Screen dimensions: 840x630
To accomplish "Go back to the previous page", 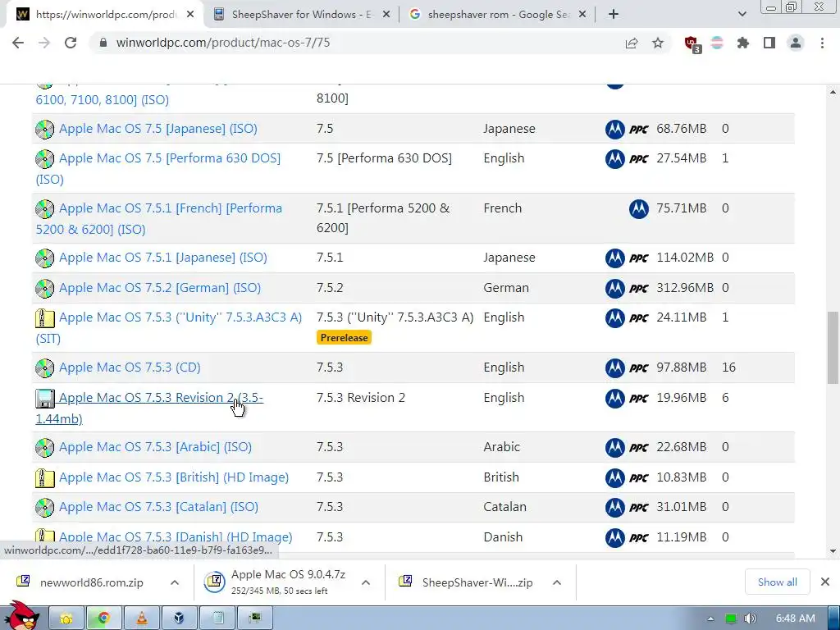I will point(18,43).
